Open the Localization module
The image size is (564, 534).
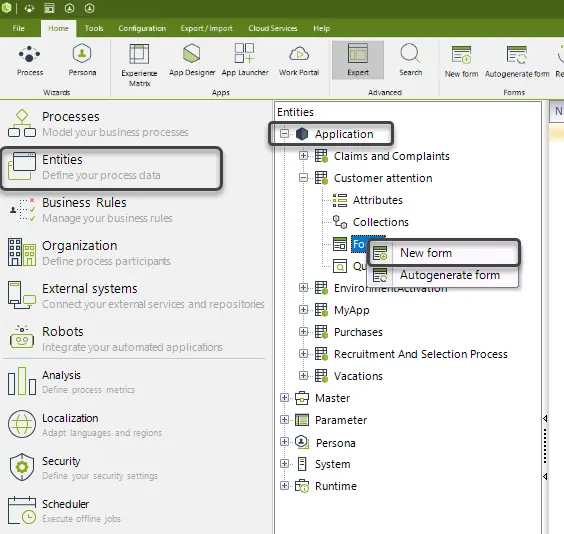85,425
